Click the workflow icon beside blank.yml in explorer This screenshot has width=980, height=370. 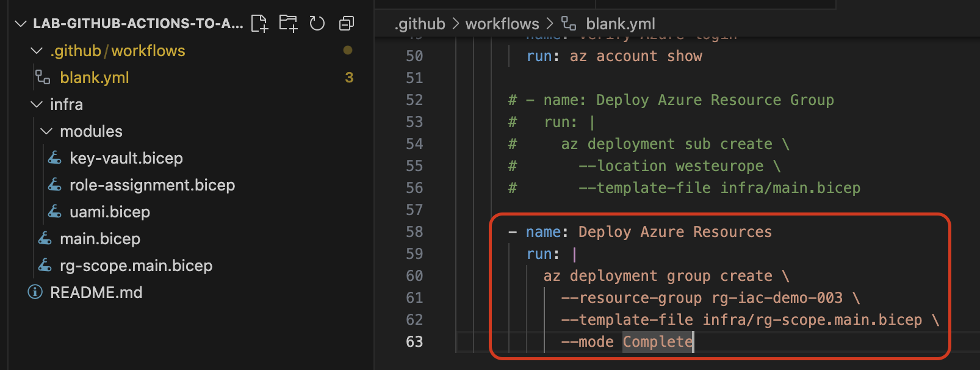click(43, 78)
